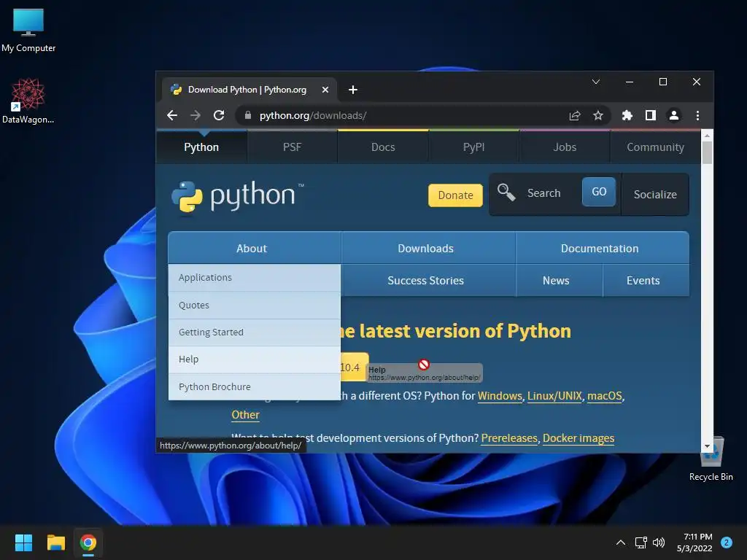Open the Prereleases link
Image resolution: width=747 pixels, height=560 pixels.
pos(508,438)
